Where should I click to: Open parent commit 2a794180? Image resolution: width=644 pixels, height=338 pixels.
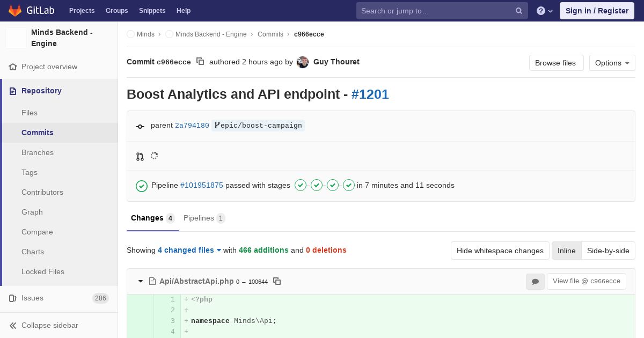tap(192, 126)
